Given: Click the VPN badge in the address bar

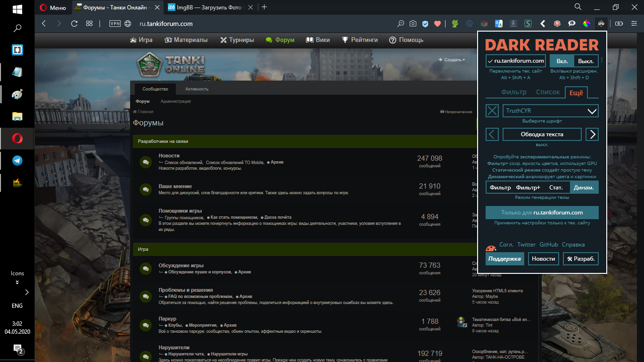Looking at the screenshot, I should pos(115,24).
